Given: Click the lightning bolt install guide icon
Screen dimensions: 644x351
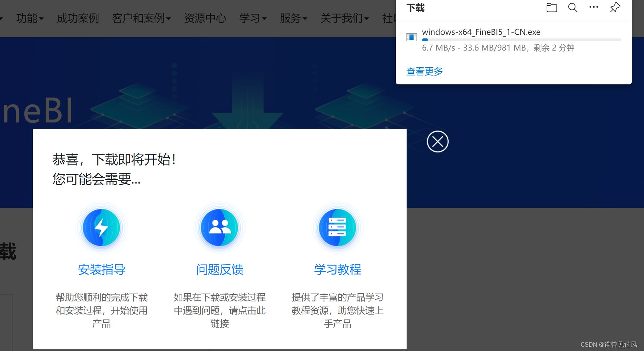Looking at the screenshot, I should 102,228.
